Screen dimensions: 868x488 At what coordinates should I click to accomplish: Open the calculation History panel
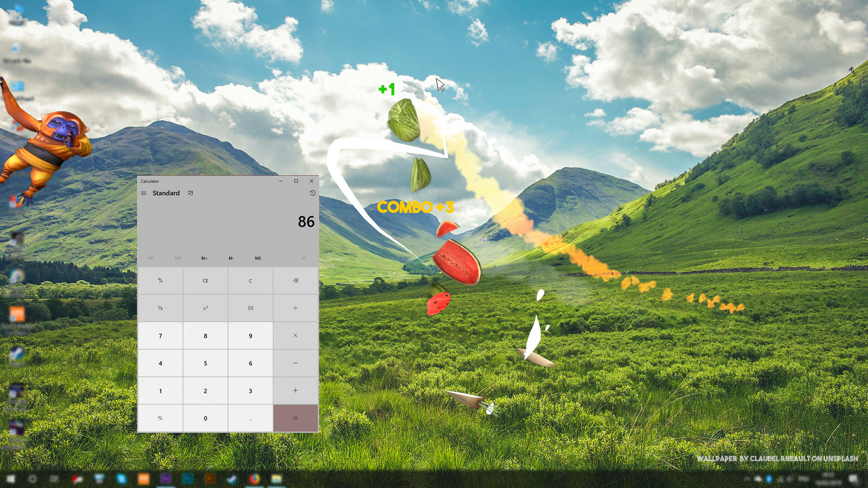[312, 193]
